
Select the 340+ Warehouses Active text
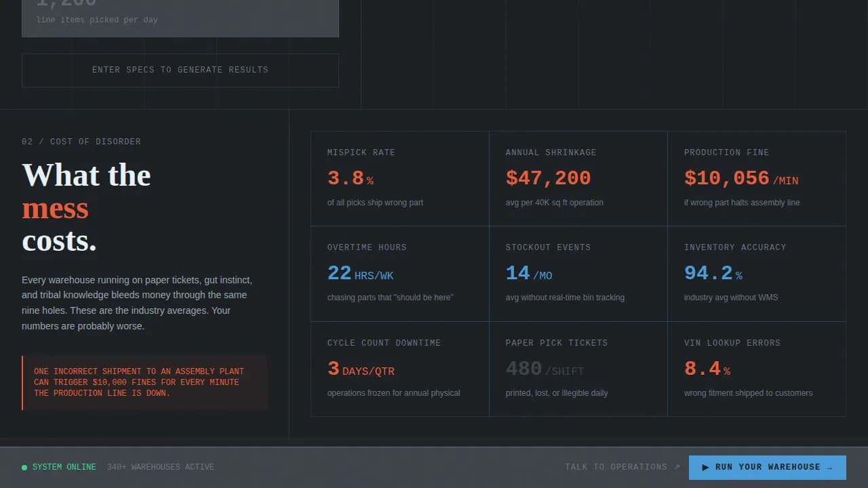coord(161,467)
